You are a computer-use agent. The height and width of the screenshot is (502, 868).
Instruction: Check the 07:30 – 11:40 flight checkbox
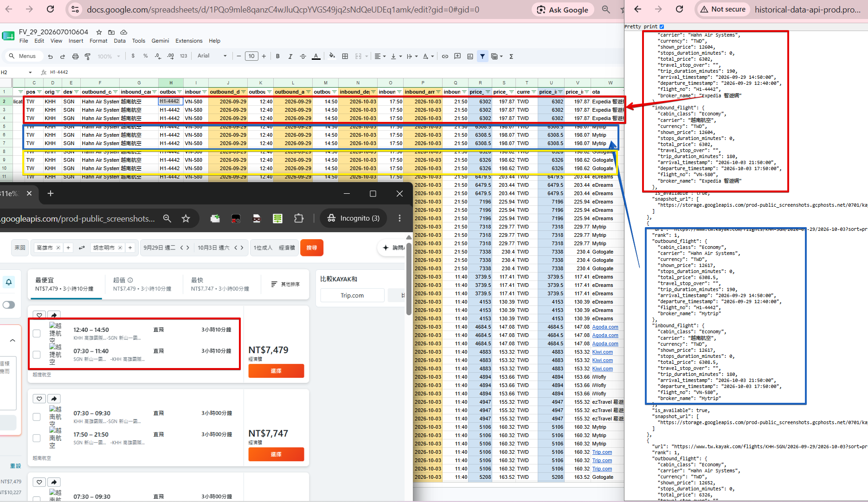click(x=37, y=355)
